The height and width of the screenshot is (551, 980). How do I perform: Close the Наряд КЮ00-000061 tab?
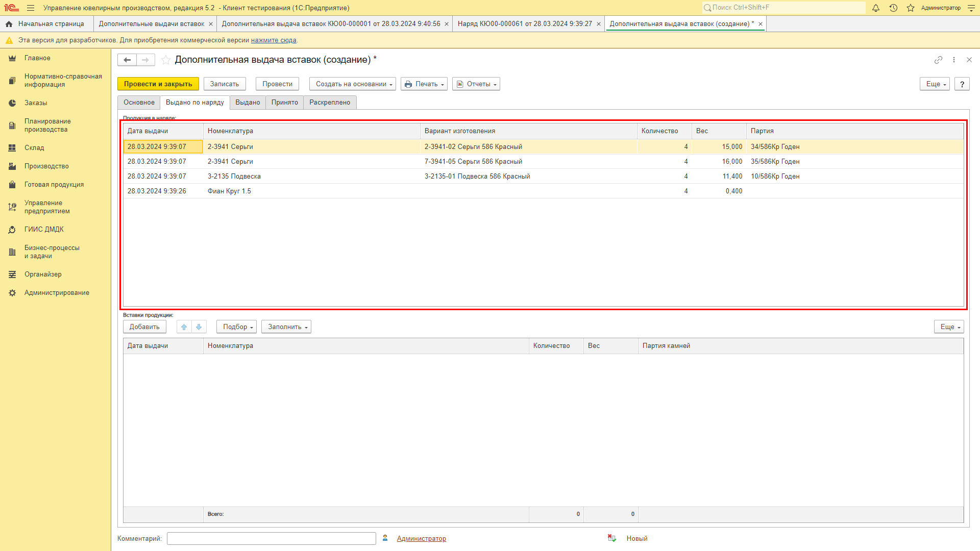599,24
